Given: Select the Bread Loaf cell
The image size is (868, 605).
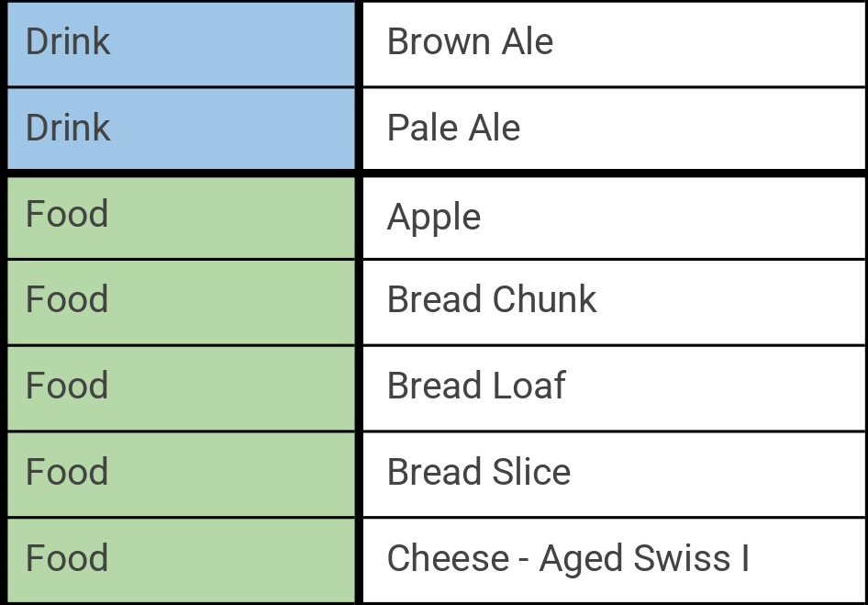Looking at the screenshot, I should tap(613, 387).
